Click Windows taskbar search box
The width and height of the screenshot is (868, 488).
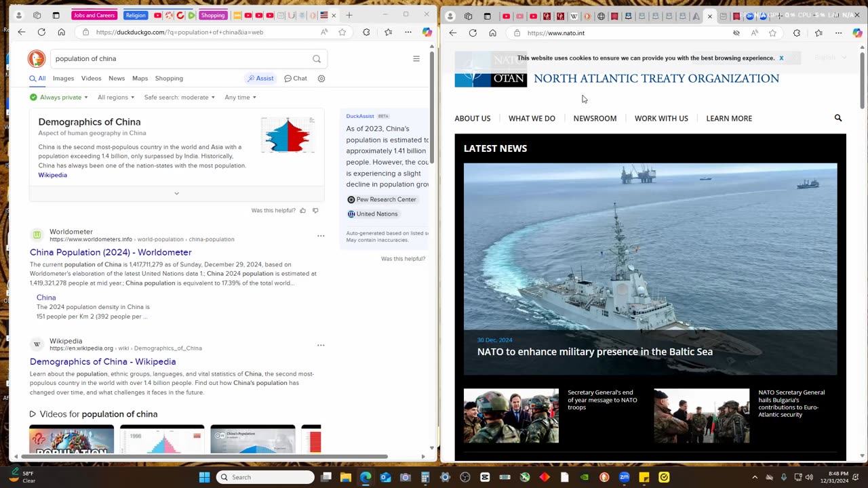point(265,477)
